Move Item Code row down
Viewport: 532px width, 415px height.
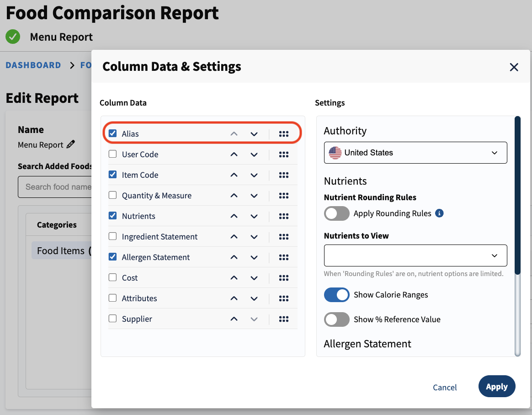[x=254, y=176]
